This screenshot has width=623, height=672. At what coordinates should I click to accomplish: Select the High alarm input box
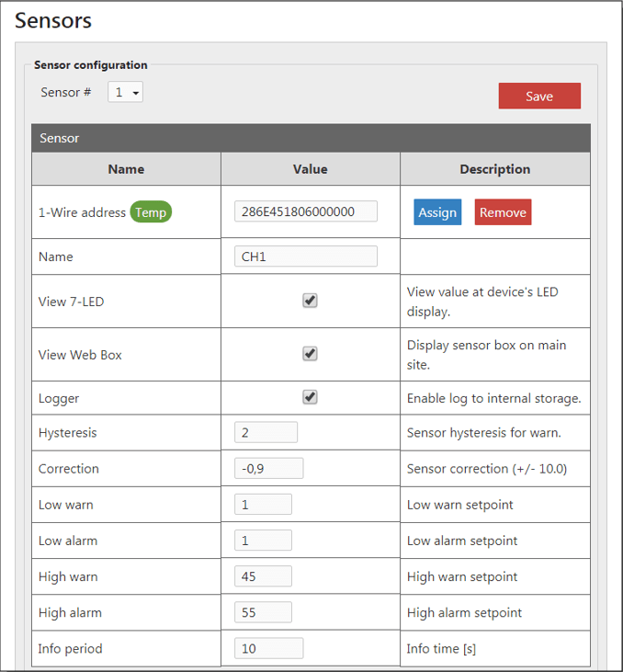click(264, 612)
